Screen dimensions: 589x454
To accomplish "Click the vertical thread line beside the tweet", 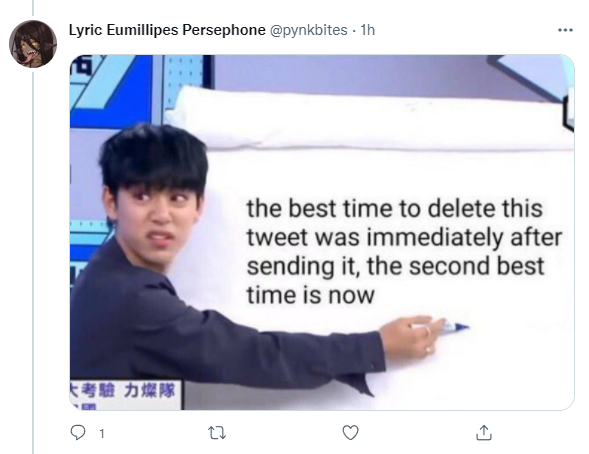I will [33, 263].
